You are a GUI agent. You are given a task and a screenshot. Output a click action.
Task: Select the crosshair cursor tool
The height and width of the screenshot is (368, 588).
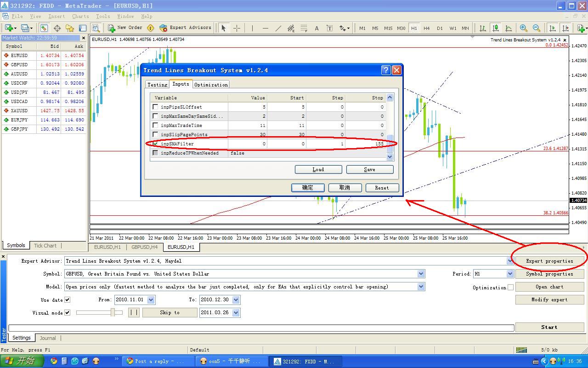237,28
